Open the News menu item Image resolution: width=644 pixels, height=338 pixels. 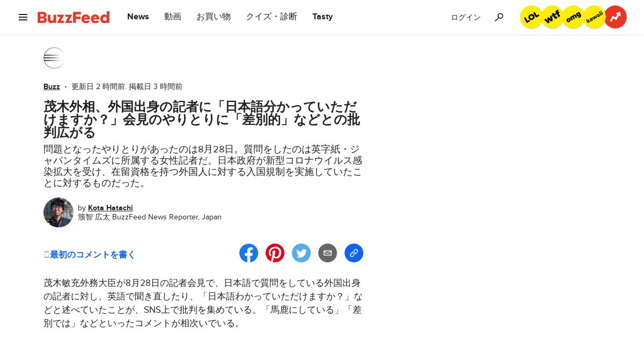(138, 17)
